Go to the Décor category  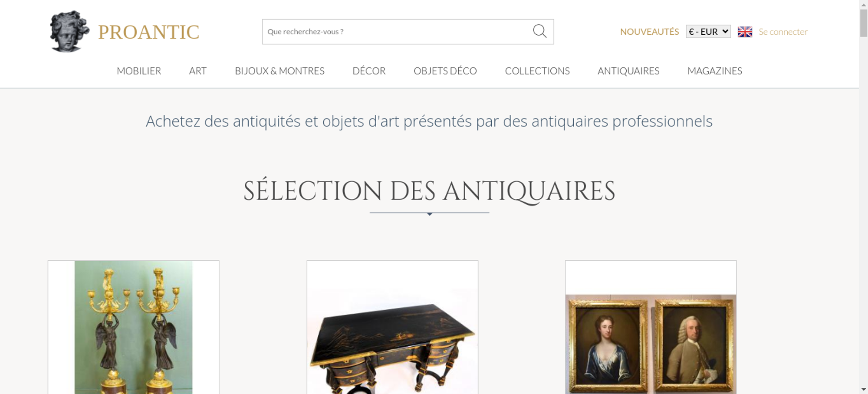tap(369, 71)
